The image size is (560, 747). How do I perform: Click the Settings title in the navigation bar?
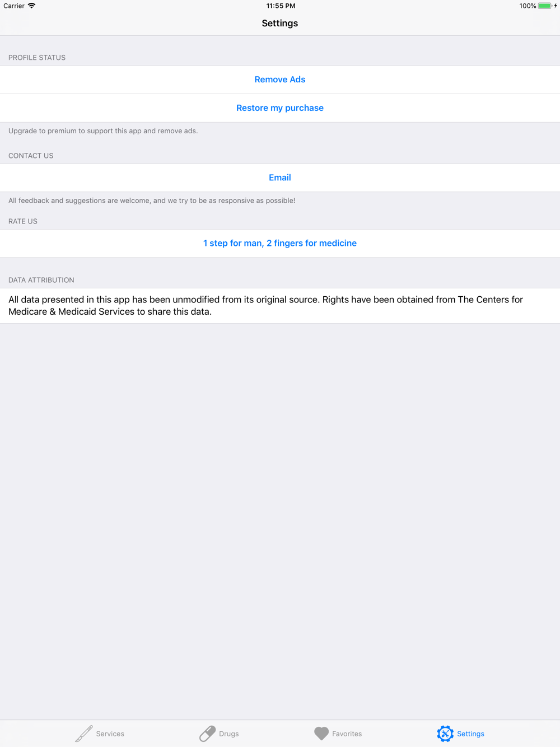280,24
